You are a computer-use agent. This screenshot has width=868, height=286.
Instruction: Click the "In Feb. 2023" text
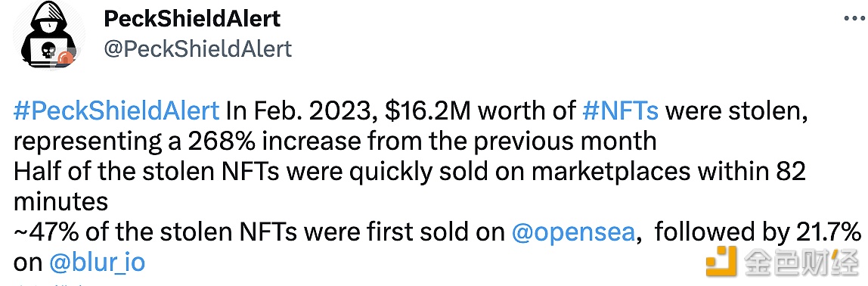302,111
